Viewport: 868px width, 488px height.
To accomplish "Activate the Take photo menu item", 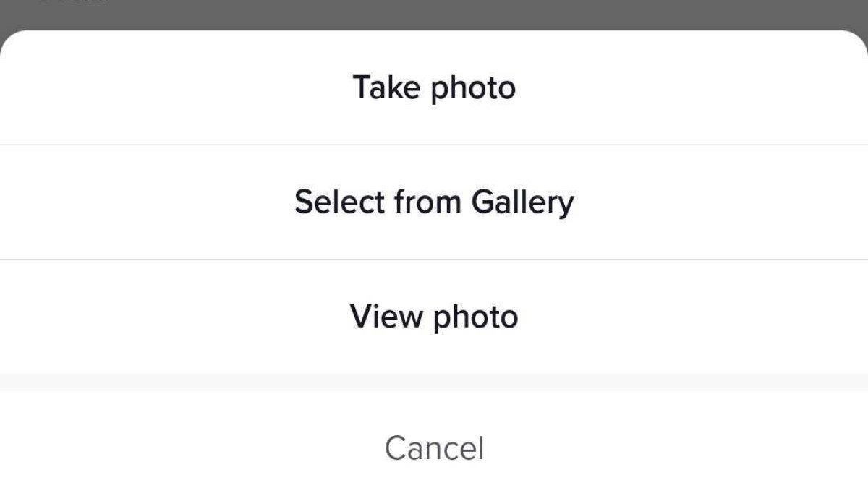I will 434,87.
